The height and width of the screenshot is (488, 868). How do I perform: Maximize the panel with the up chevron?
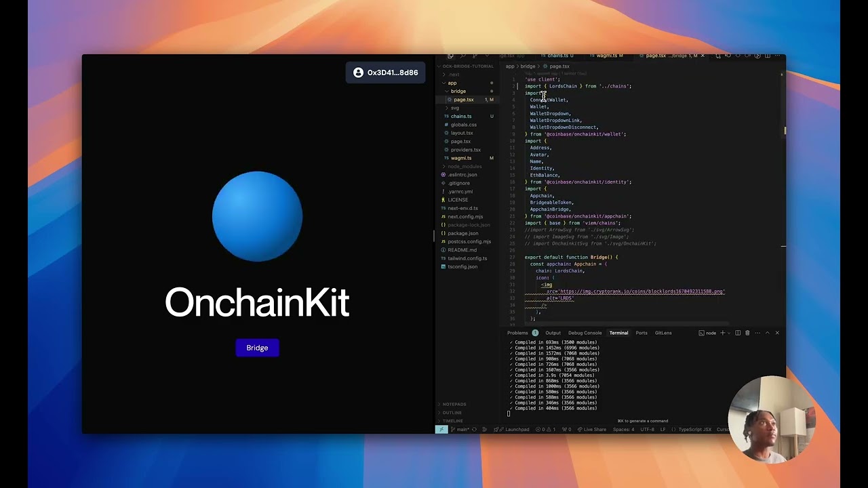tap(767, 333)
